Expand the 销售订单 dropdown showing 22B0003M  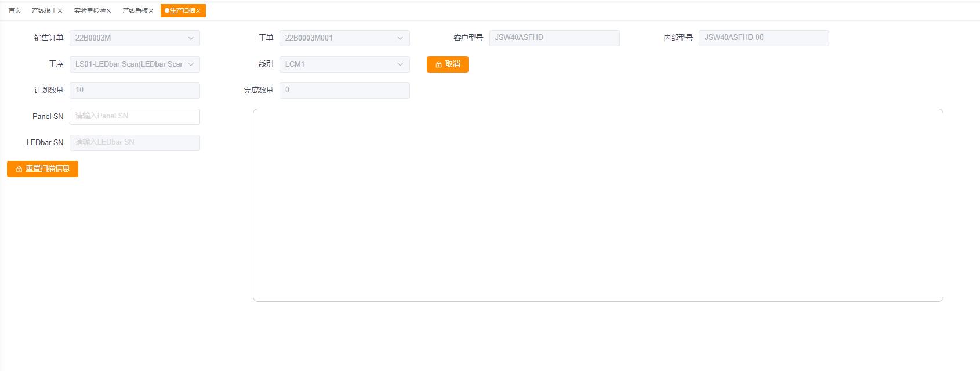click(x=135, y=38)
